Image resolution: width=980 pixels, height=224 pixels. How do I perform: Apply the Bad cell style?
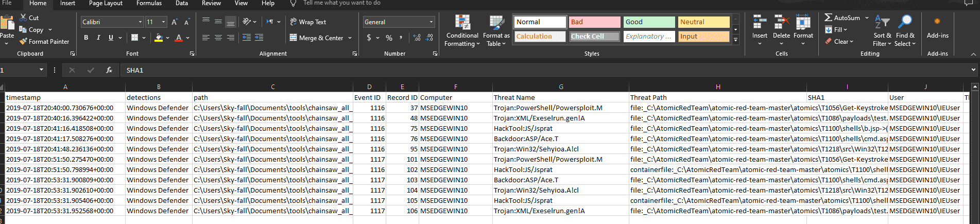pos(594,22)
